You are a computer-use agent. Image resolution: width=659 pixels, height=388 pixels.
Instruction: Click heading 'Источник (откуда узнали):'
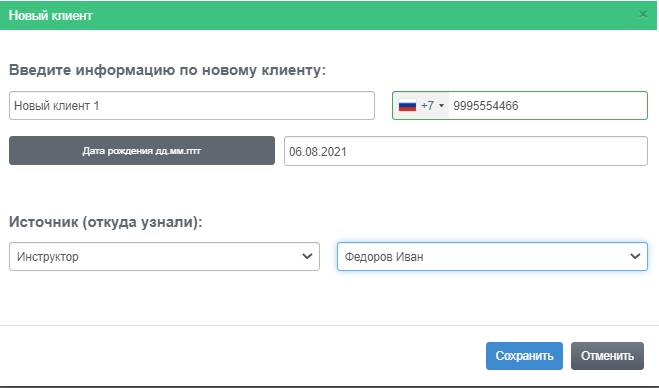pos(105,222)
